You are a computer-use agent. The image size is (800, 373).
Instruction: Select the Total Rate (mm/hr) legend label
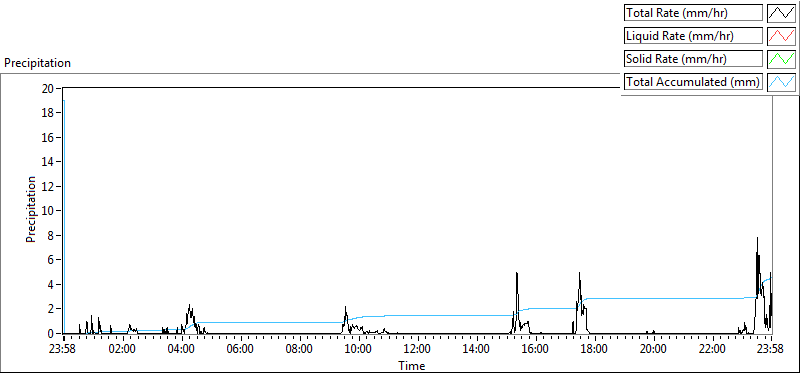click(693, 13)
